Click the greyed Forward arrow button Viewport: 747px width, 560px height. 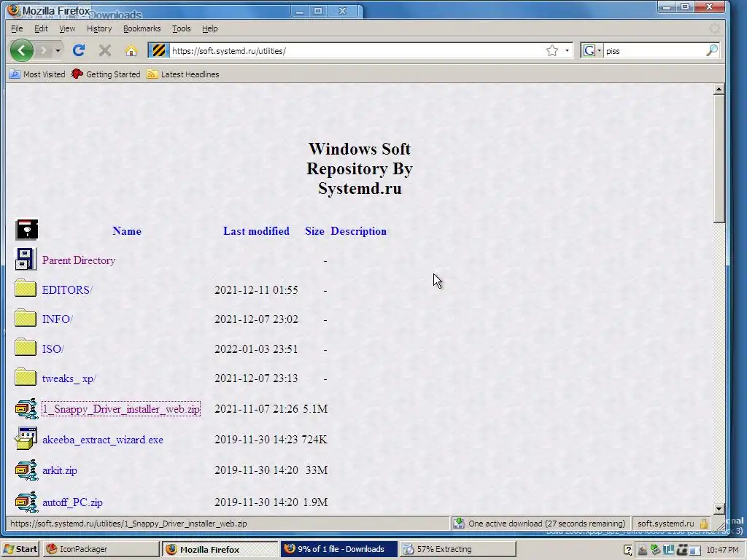coord(43,50)
